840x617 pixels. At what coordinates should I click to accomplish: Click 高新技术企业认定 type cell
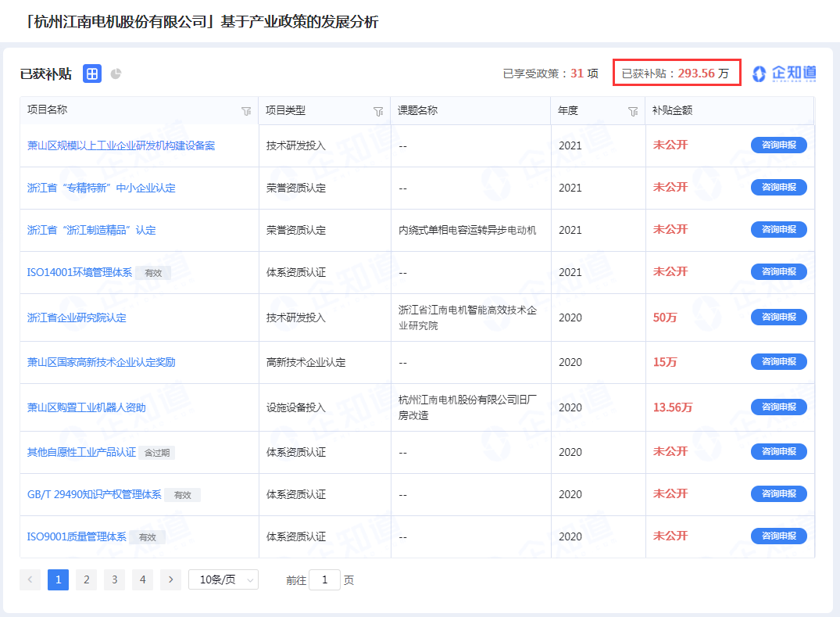click(x=306, y=363)
